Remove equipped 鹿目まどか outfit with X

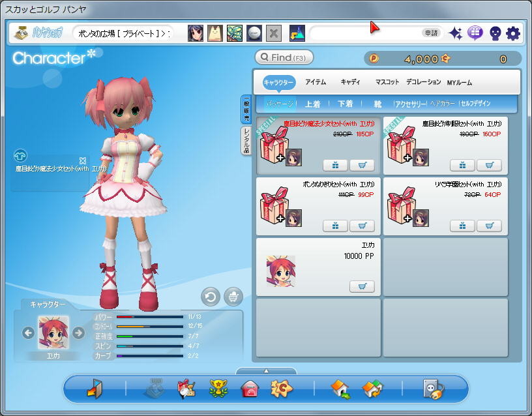click(x=82, y=160)
